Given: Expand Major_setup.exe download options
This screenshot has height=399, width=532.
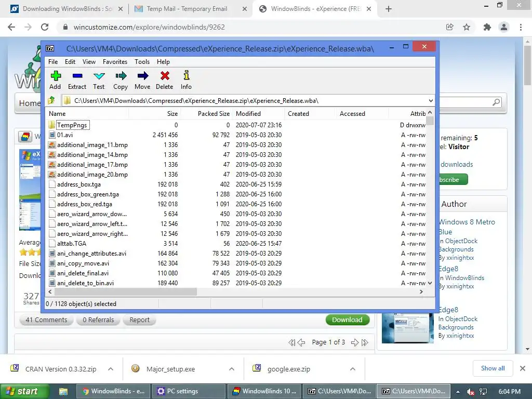Looking at the screenshot, I should pyautogui.click(x=232, y=369).
